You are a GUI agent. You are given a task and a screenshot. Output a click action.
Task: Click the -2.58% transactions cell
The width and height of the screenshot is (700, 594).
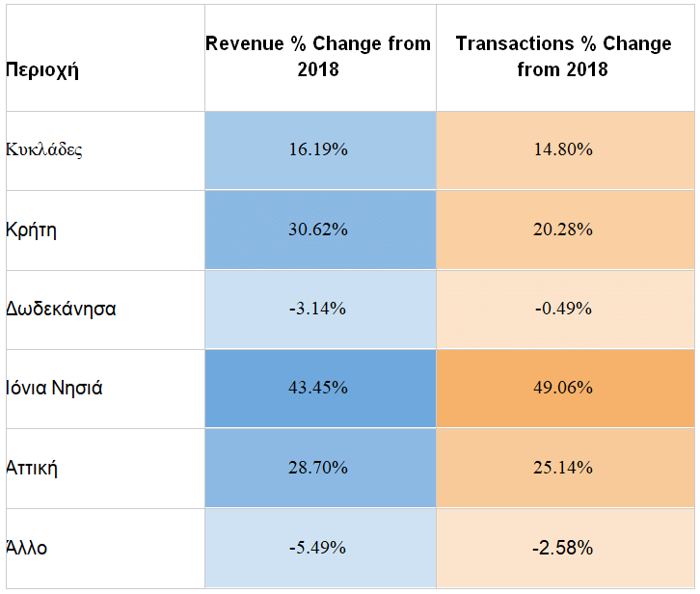tap(563, 548)
